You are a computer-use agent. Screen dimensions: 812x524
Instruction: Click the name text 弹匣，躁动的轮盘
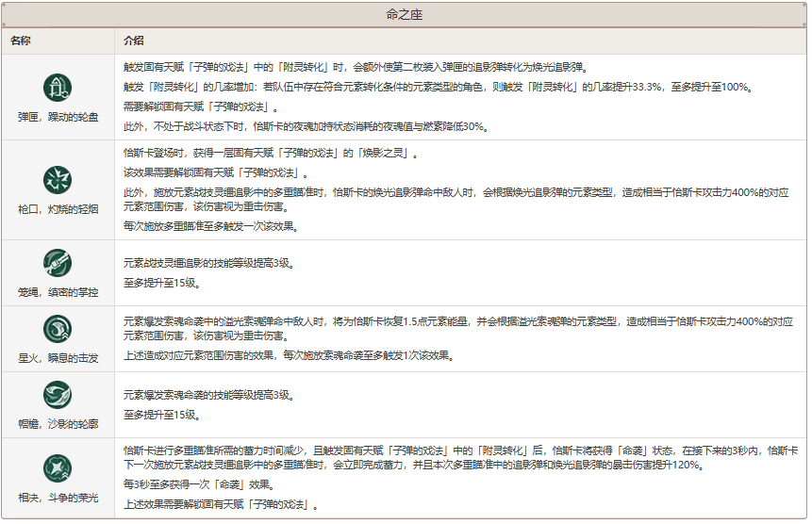pos(58,119)
